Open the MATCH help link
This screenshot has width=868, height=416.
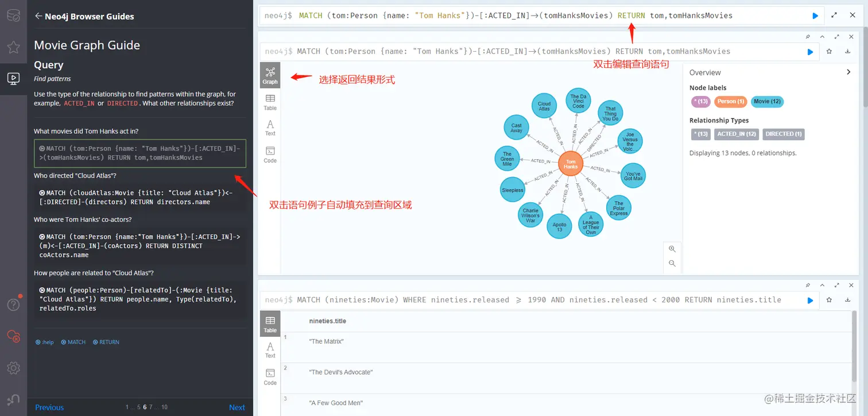pyautogui.click(x=73, y=342)
